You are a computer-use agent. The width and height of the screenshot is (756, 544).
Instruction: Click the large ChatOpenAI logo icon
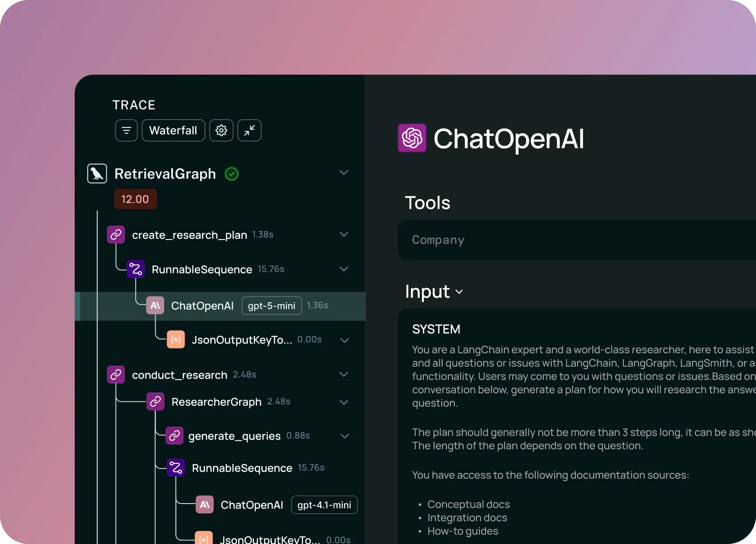click(x=412, y=138)
